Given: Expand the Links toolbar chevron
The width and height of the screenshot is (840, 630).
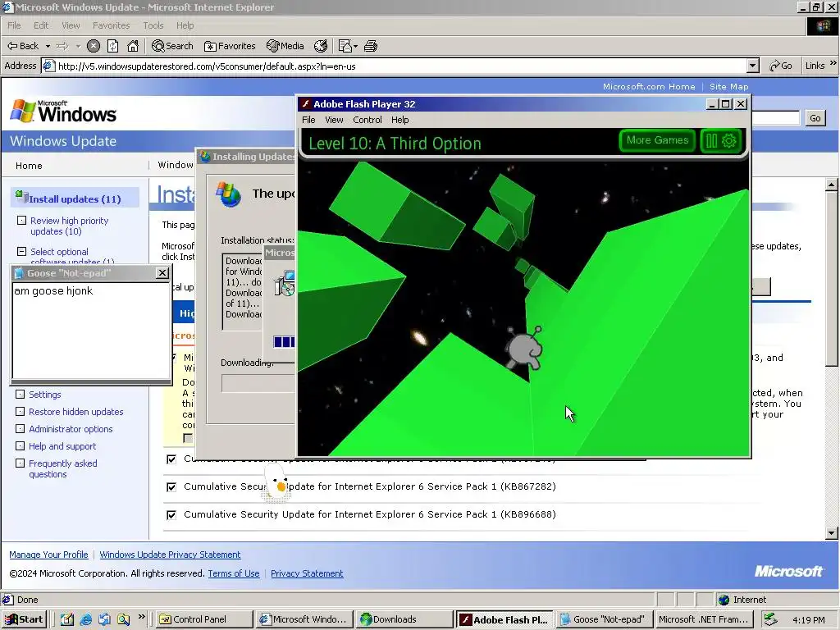Looking at the screenshot, I should click(833, 64).
